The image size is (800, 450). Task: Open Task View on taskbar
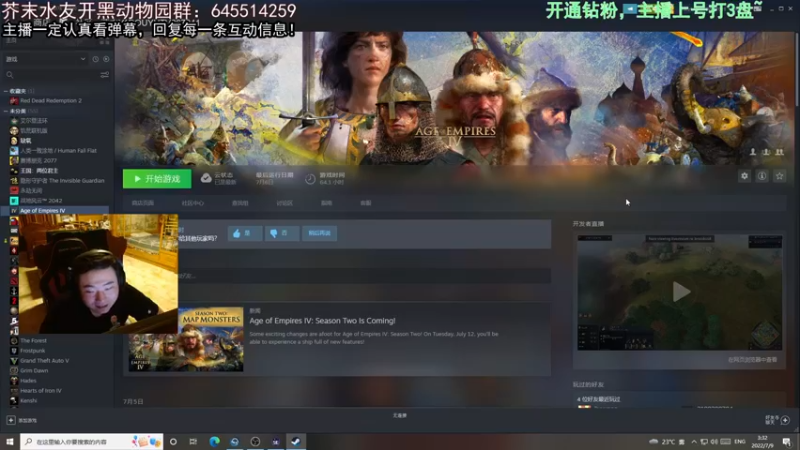193,441
